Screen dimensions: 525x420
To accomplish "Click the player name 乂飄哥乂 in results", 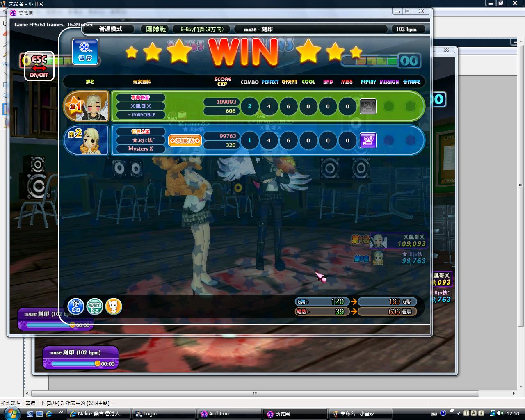I will pyautogui.click(x=141, y=106).
